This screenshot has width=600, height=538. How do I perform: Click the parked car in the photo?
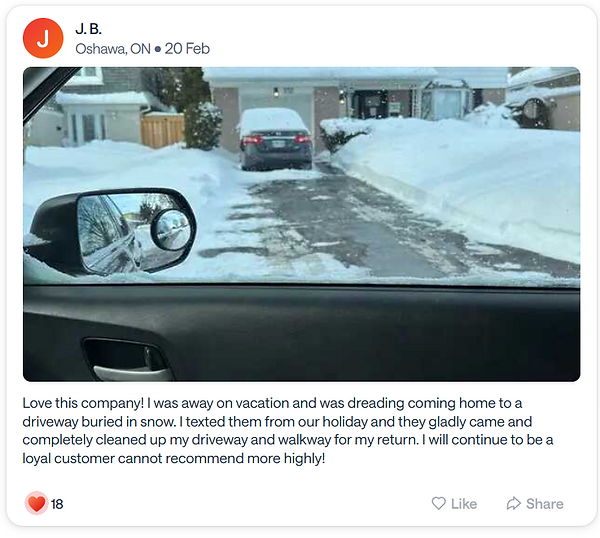(276, 139)
